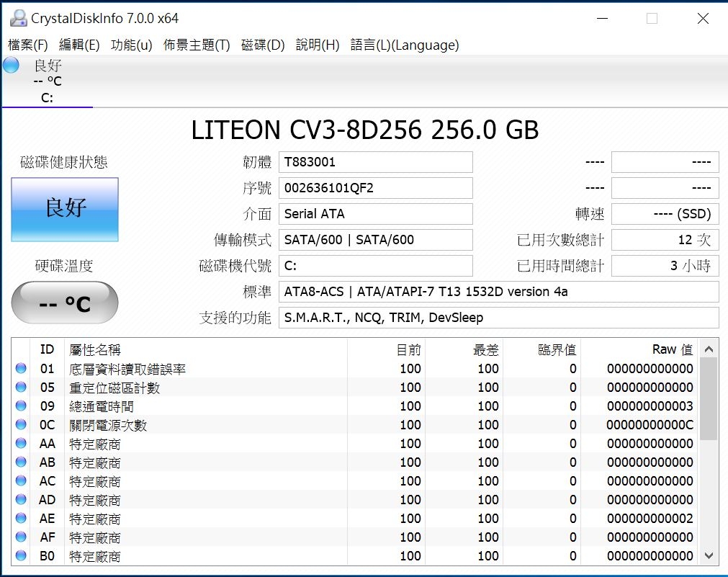The height and width of the screenshot is (577, 728).
Task: Click status icon for attribute AE row
Action: tap(21, 519)
